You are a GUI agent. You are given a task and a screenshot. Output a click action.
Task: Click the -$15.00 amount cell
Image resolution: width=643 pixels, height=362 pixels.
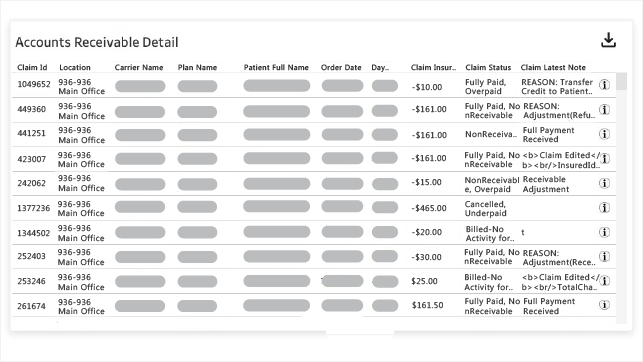tap(426, 182)
